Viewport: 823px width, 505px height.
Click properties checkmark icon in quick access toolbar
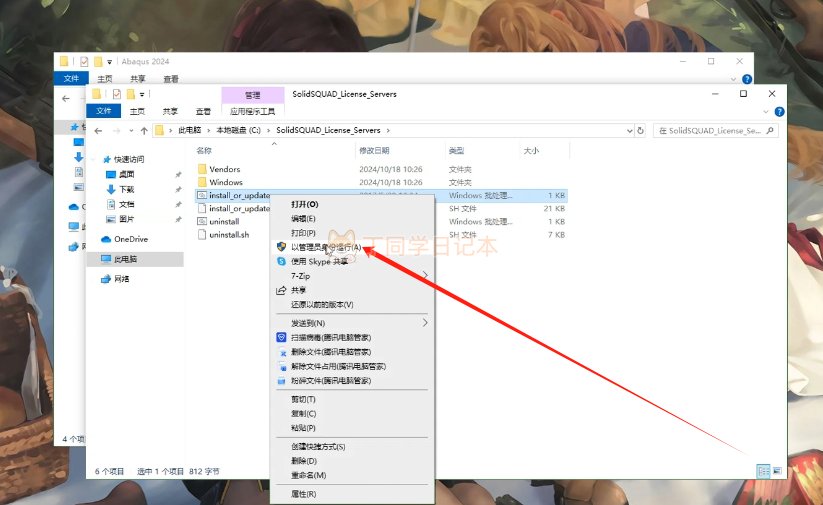[117, 94]
